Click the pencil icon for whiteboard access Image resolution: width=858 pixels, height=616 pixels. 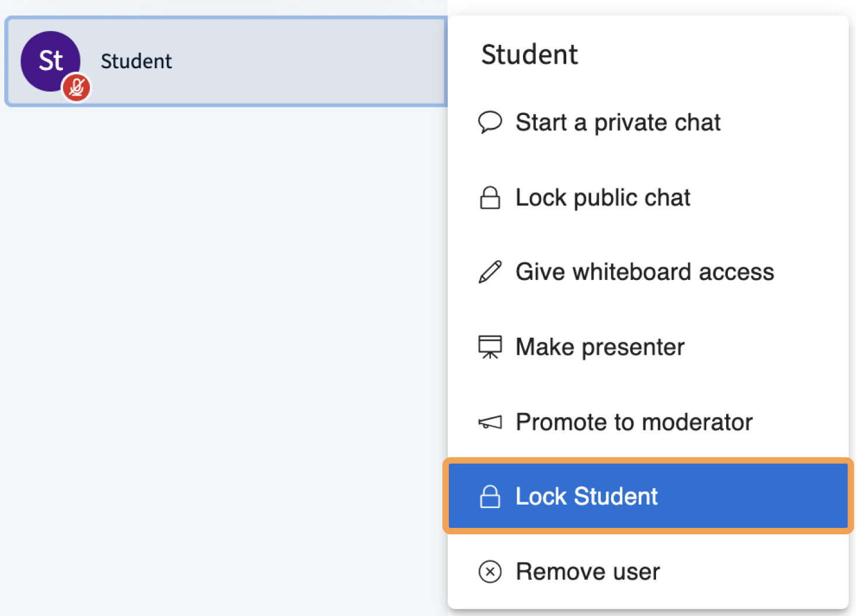[490, 272]
